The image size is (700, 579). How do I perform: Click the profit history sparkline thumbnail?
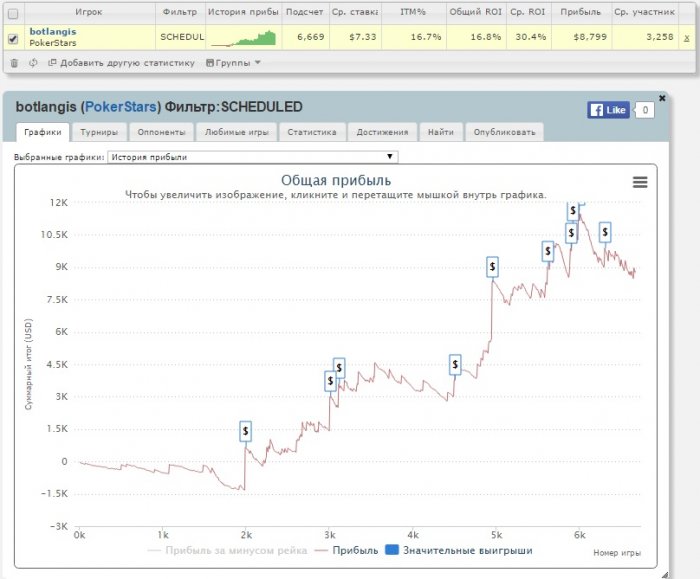tap(243, 38)
